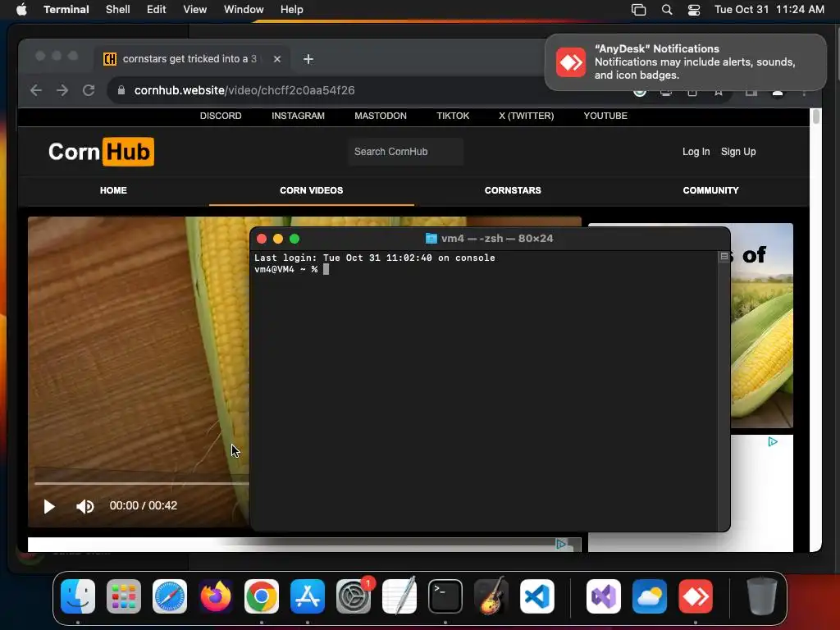The image size is (840, 630).
Task: Open the Help menu
Action: pyautogui.click(x=292, y=9)
